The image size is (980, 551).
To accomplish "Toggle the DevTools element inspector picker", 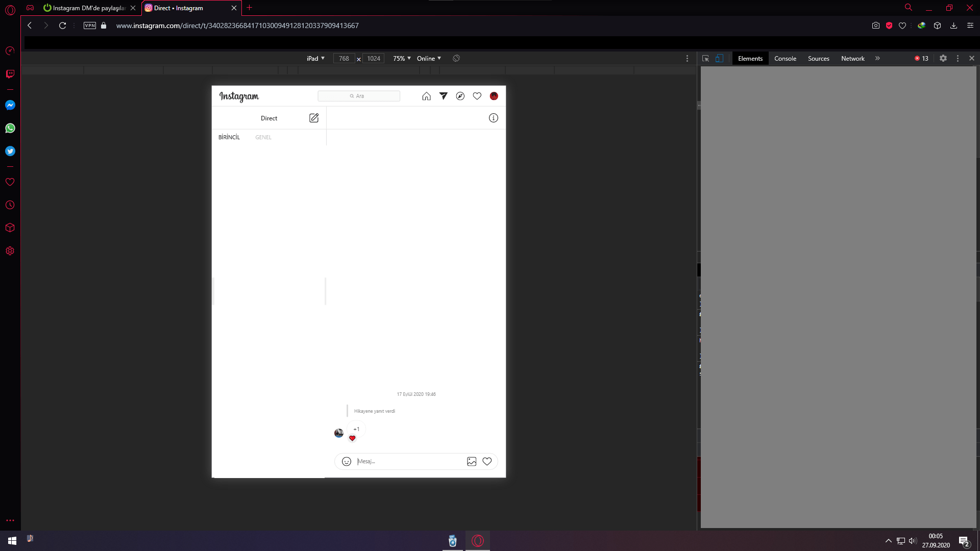I will pos(705,58).
